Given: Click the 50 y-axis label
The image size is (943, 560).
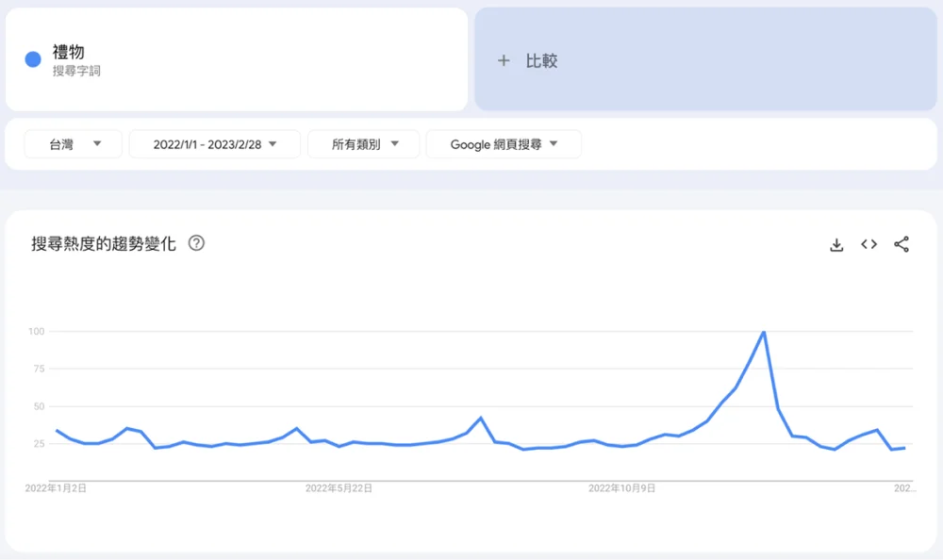Looking at the screenshot, I should (39, 406).
